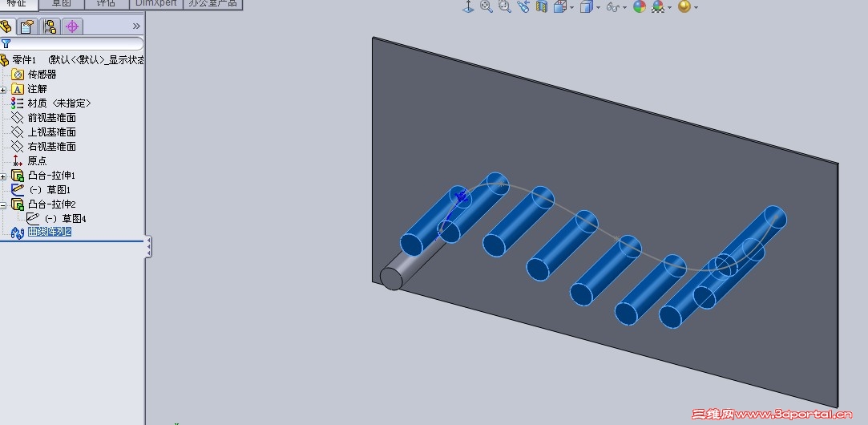Click the 前视基准面 plane icon
868x425 pixels.
tap(17, 117)
